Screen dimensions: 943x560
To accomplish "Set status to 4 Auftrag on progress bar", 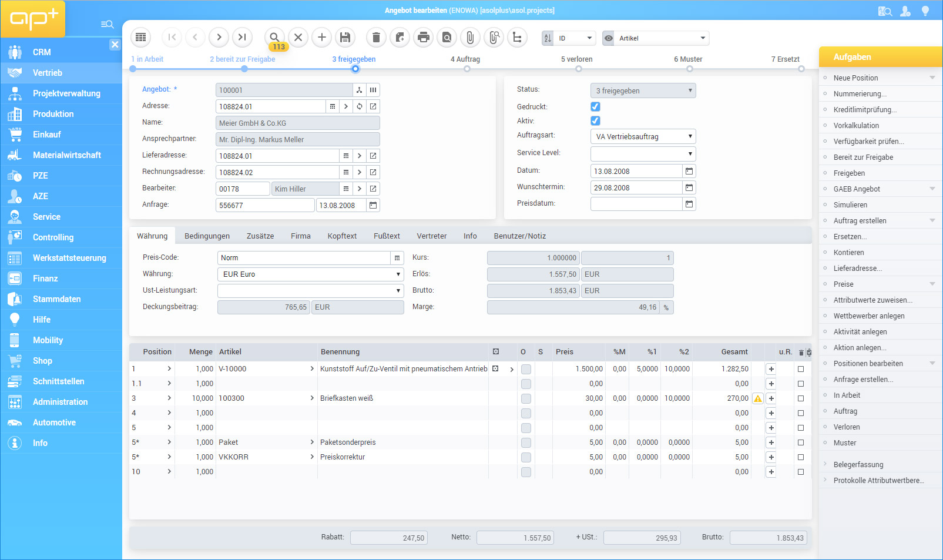I will pos(467,69).
